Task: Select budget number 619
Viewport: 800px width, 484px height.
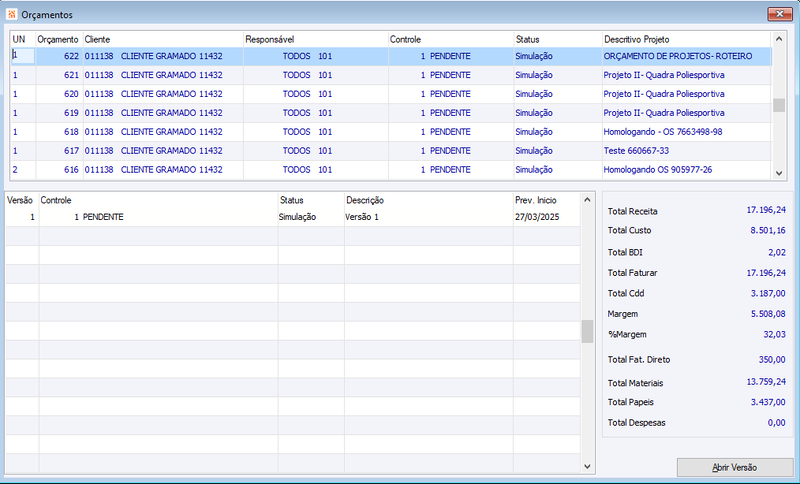Action: click(x=71, y=113)
